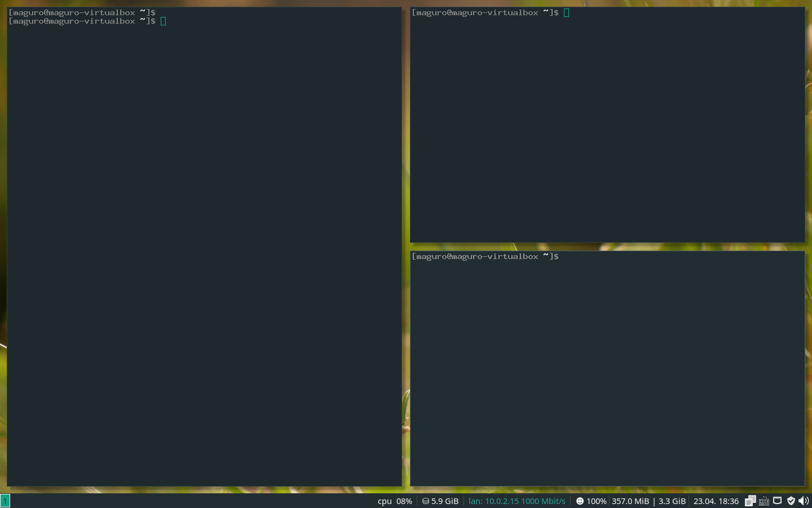This screenshot has width=812, height=508.
Task: Switch to workspace 1 in the bar
Action: (x=5, y=501)
